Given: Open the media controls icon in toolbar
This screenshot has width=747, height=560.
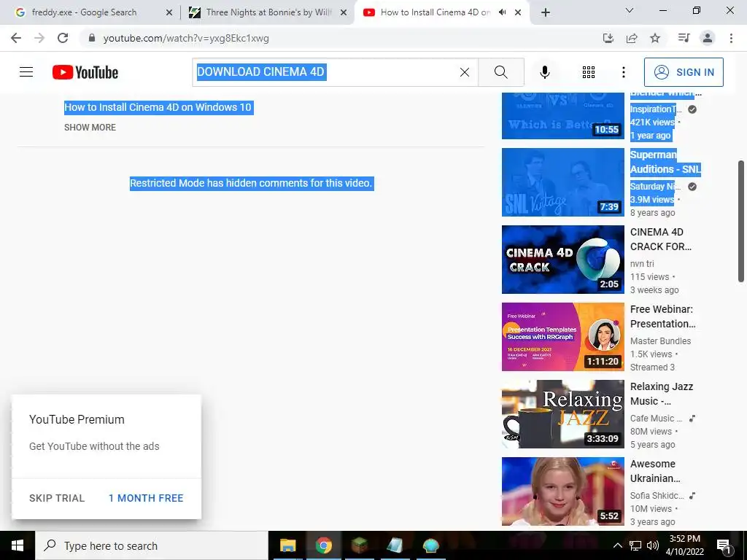Looking at the screenshot, I should tap(684, 38).
